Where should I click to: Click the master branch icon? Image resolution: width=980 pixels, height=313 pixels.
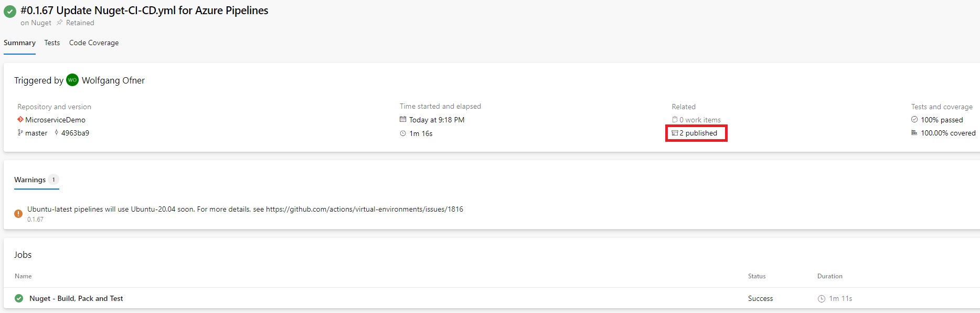[x=20, y=133]
